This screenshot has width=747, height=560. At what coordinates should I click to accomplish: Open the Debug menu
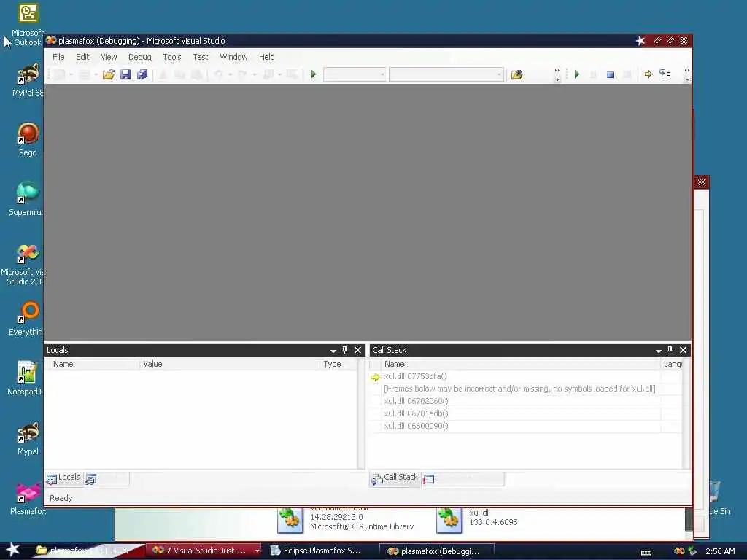139,57
